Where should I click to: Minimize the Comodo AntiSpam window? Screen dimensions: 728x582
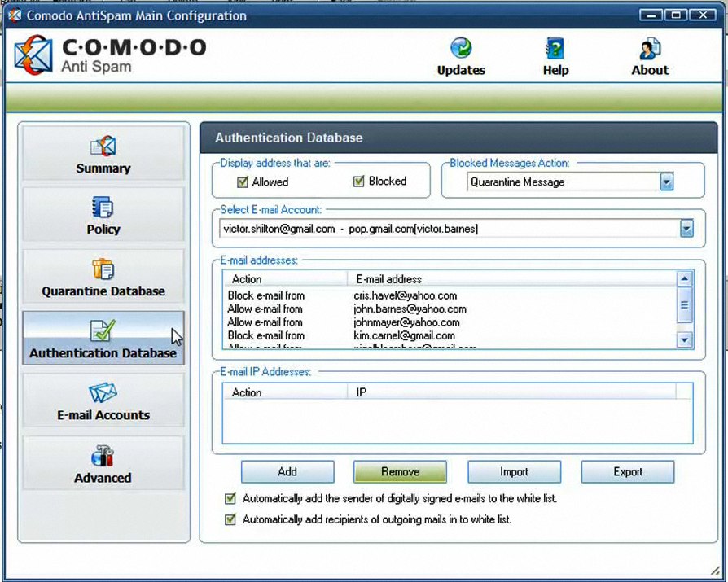(x=651, y=15)
